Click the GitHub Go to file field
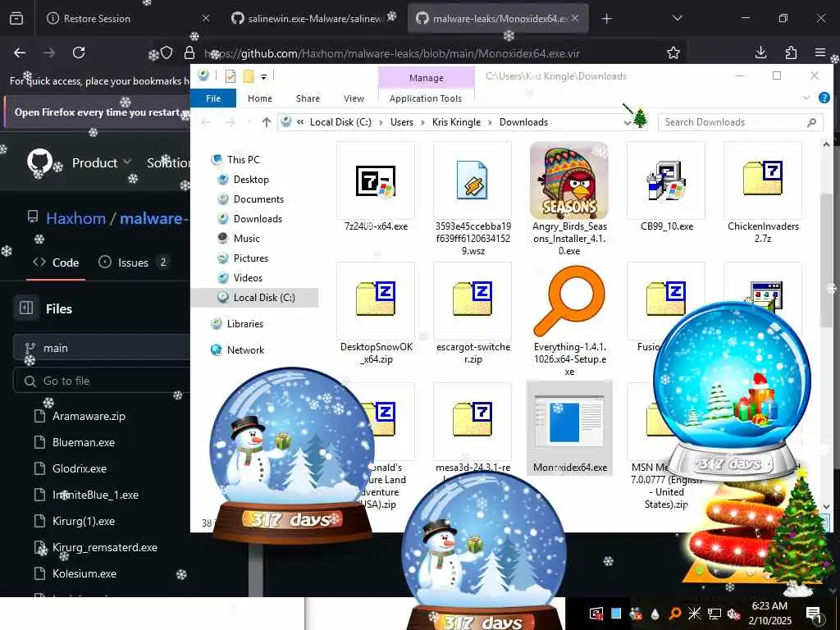Viewport: 840px width, 630px height. coord(102,381)
